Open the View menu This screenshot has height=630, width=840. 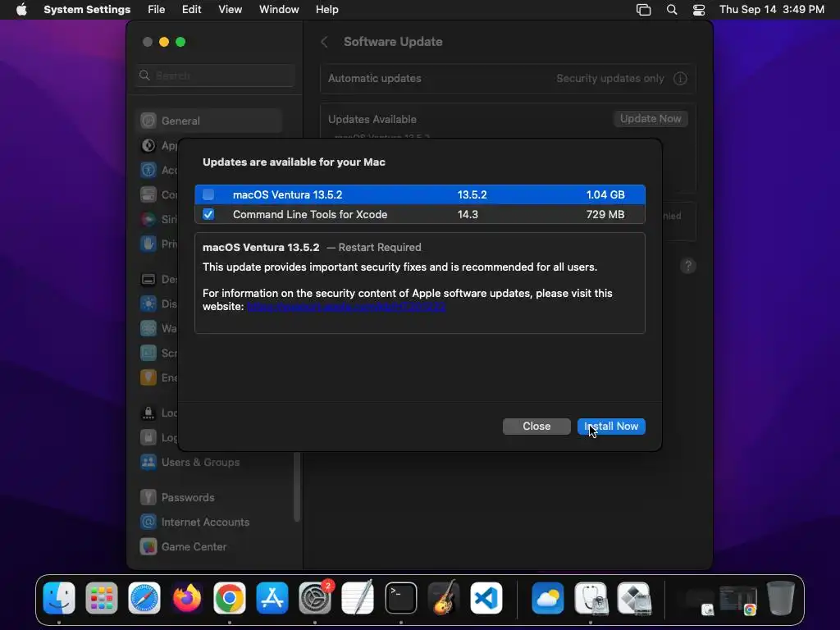[231, 10]
